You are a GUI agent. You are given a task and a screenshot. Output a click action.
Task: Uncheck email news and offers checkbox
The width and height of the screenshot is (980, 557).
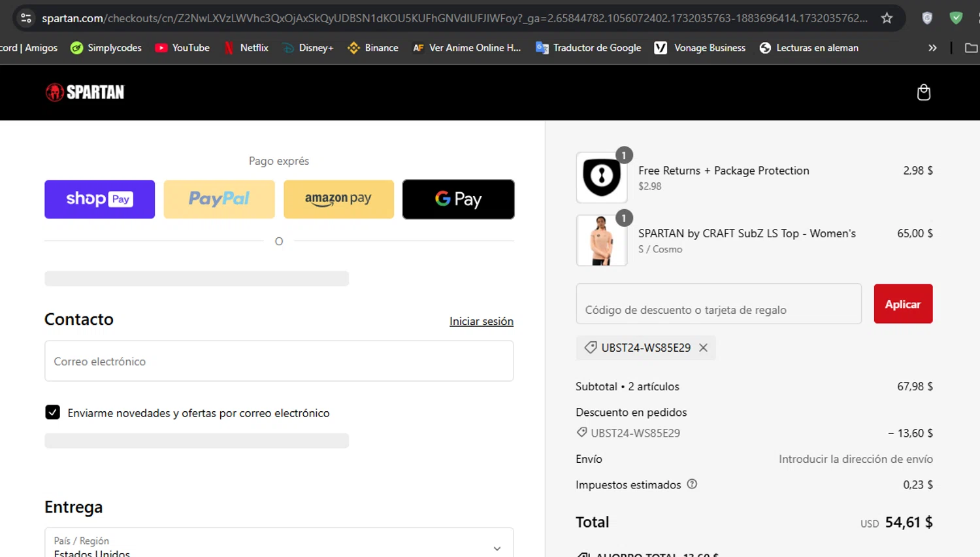pos(52,413)
